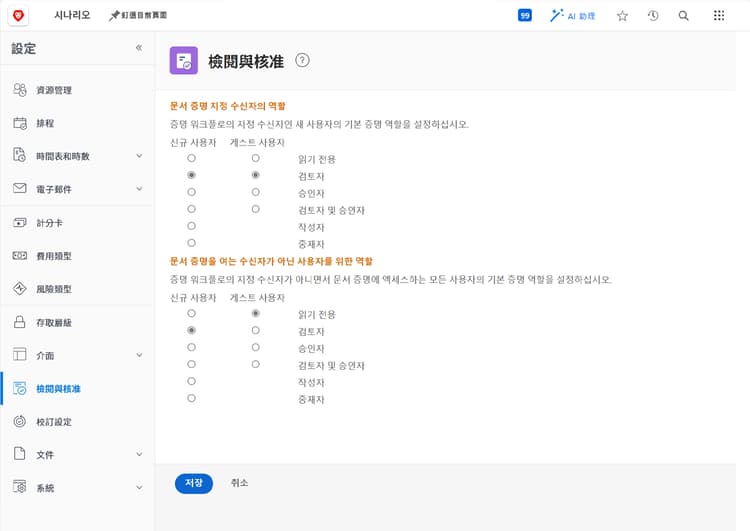Select 승인자 for 게스트 사용자 in first section
This screenshot has width=750, height=531.
pos(256,192)
